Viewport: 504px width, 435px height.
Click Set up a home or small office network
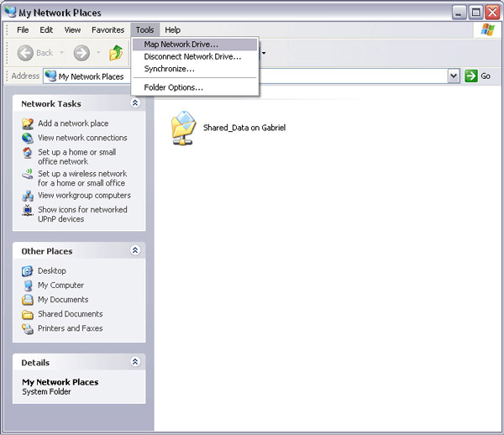pyautogui.click(x=76, y=157)
